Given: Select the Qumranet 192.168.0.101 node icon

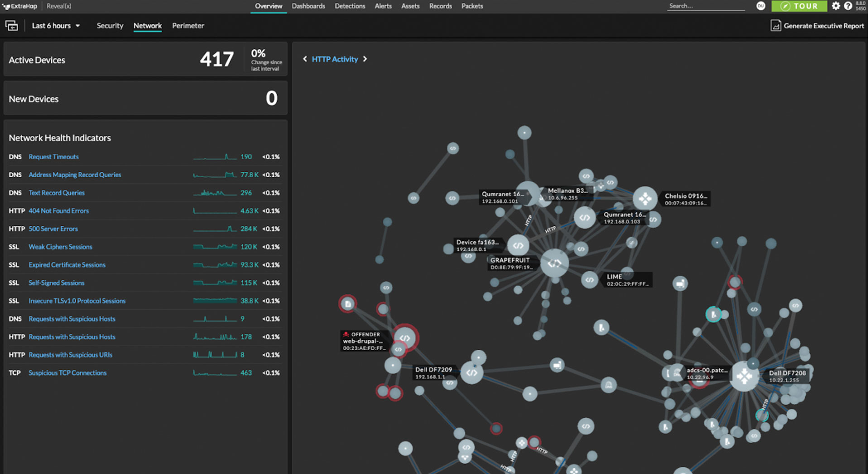Looking at the screenshot, I should (x=528, y=193).
